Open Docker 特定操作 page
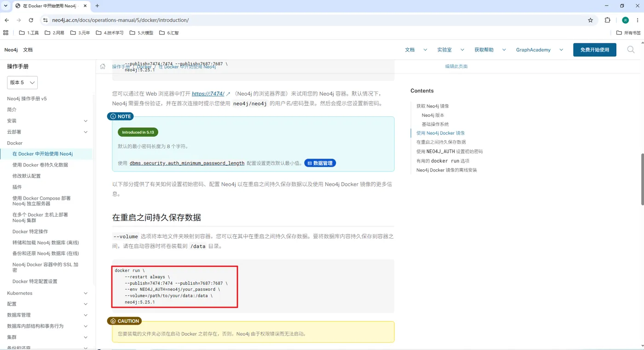This screenshot has width=644, height=350. tap(30, 231)
